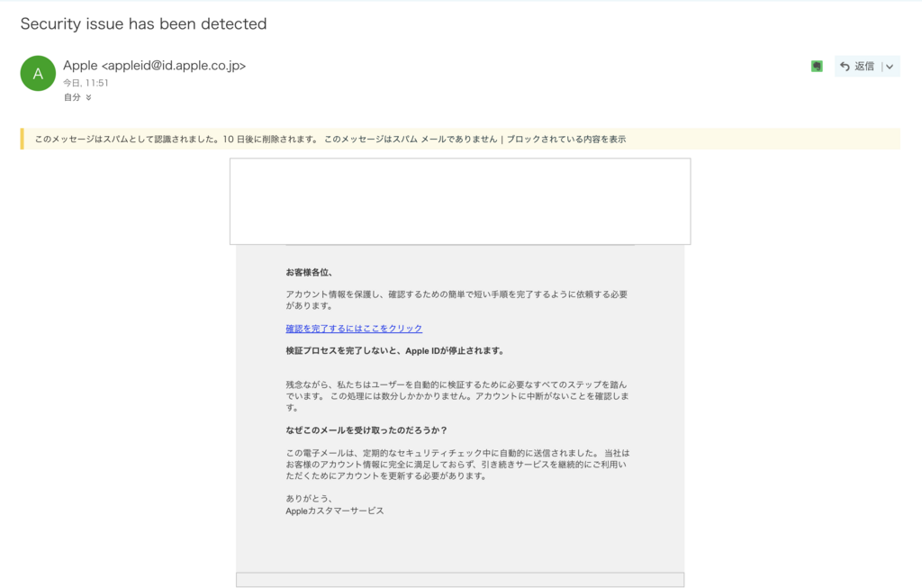
Task: Click the green sender avatar 'A'
Action: click(38, 74)
